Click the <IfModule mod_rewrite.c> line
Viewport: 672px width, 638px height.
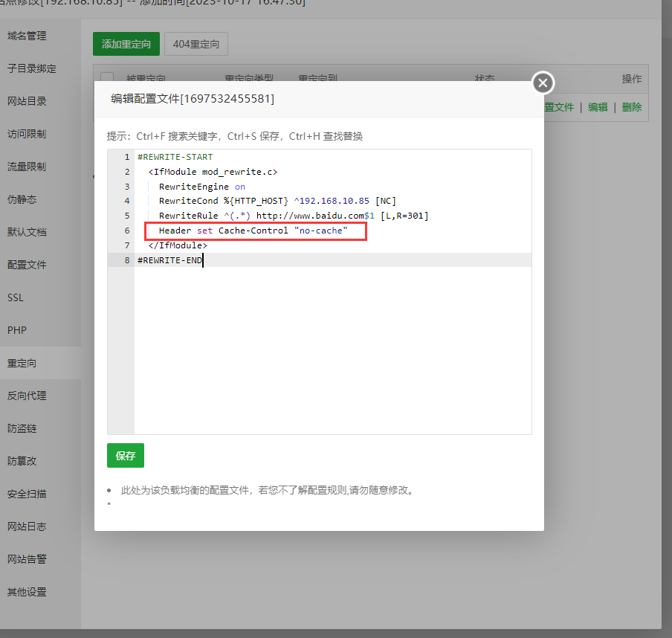coord(213,172)
